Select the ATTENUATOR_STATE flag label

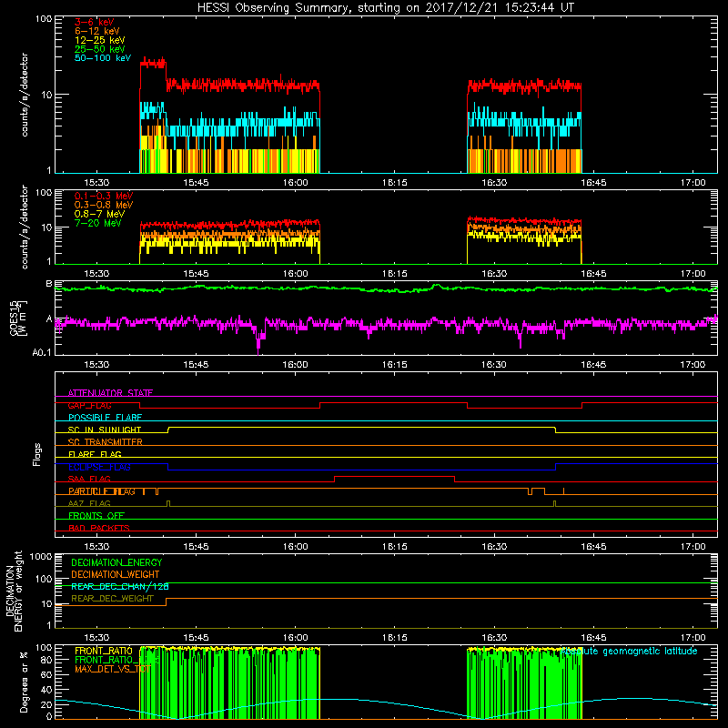click(110, 393)
